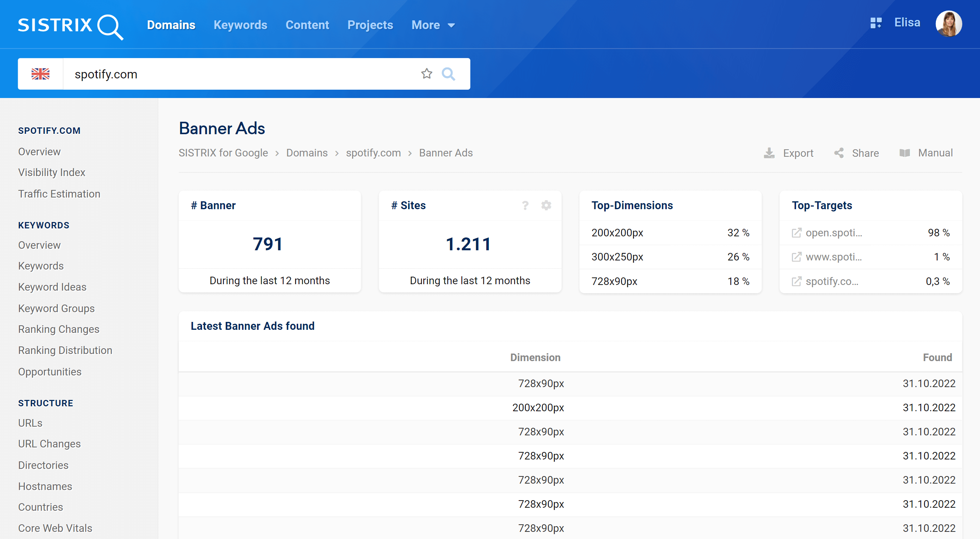Open Keywords in the sidebar
This screenshot has height=539, width=980.
tap(41, 266)
